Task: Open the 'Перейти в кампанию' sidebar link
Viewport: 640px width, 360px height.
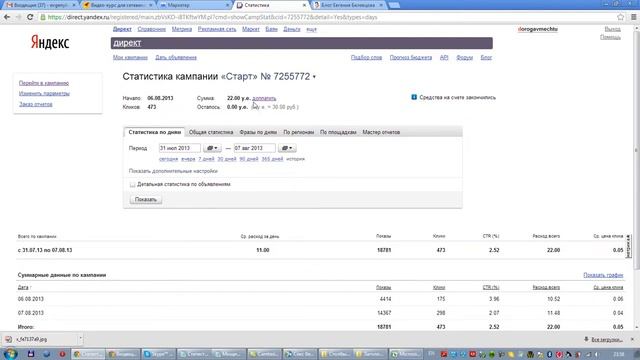Action: tap(44, 83)
